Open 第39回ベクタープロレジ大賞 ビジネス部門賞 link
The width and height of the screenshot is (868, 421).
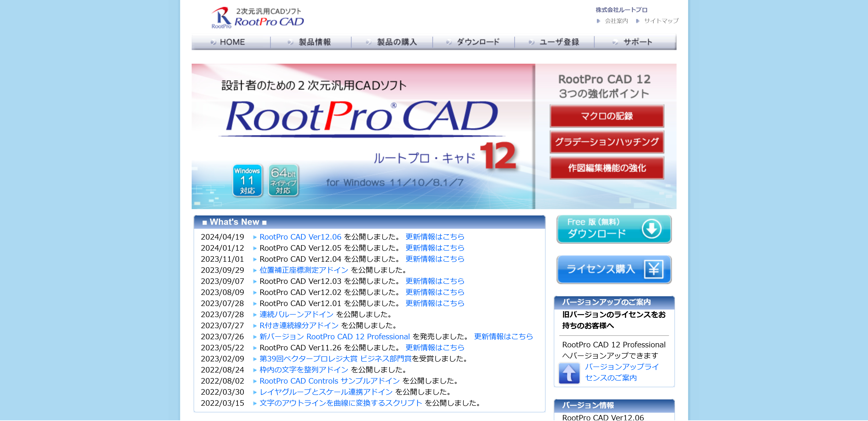pos(336,359)
